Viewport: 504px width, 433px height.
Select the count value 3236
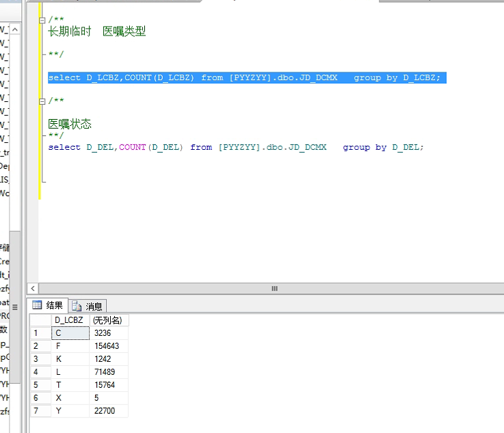click(x=109, y=333)
